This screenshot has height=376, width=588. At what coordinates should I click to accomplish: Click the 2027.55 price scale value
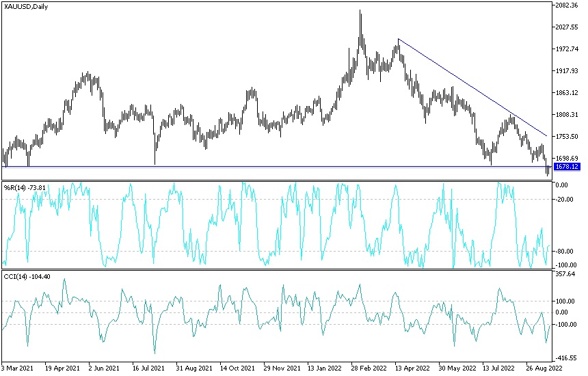tap(567, 27)
